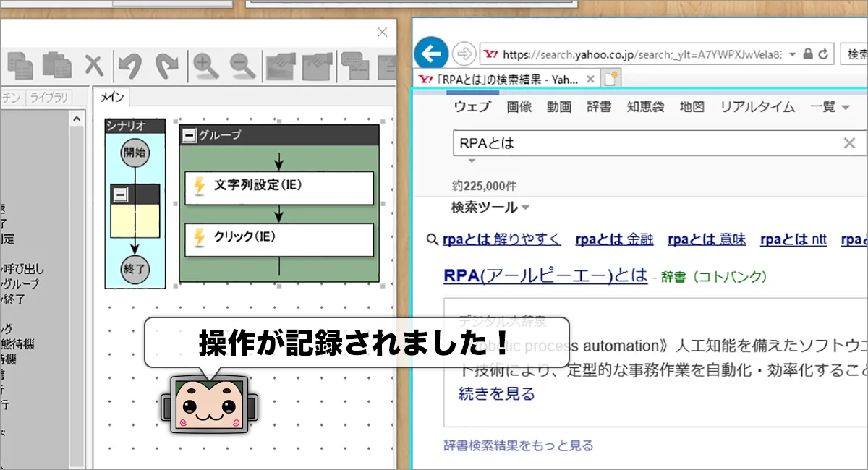868x470 pixels.
Task: Switch to the 画像 search category
Action: (519, 107)
